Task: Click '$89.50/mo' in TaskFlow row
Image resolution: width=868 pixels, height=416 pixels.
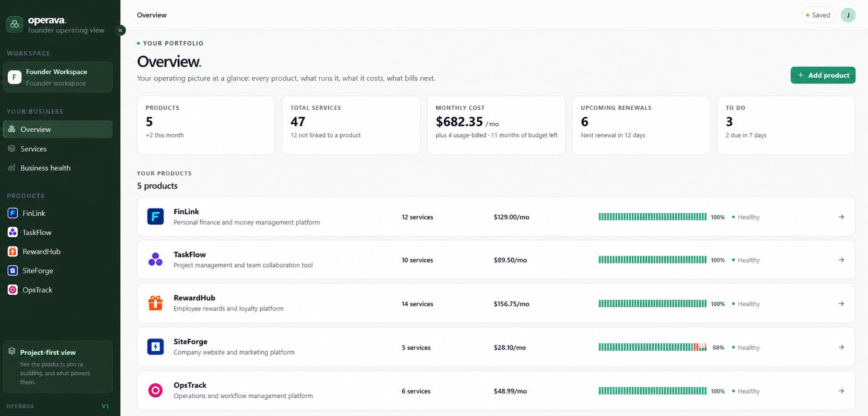Action: coord(510,260)
